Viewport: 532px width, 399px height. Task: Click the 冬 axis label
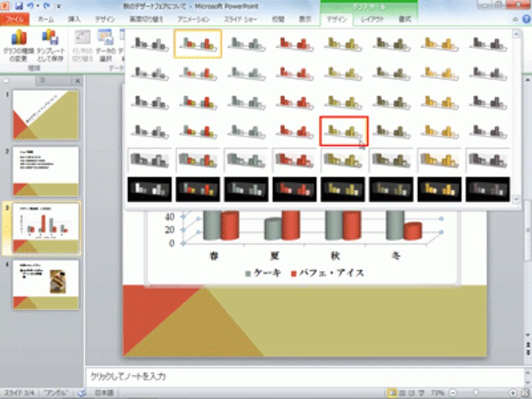[396, 255]
